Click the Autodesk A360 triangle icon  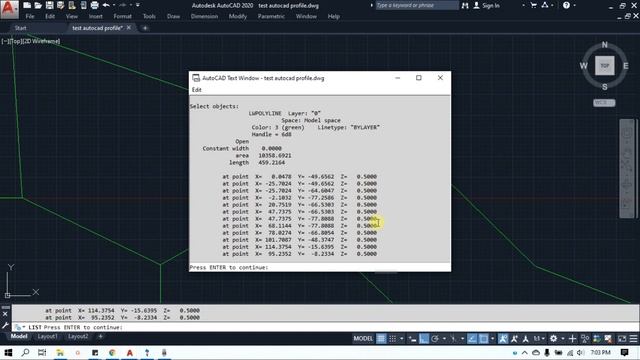545,5
